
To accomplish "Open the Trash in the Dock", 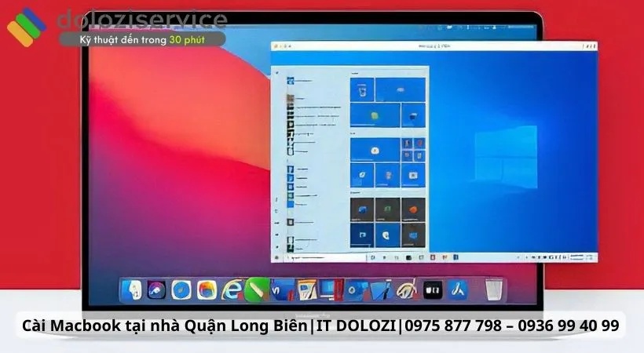I will pyautogui.click(x=494, y=289).
